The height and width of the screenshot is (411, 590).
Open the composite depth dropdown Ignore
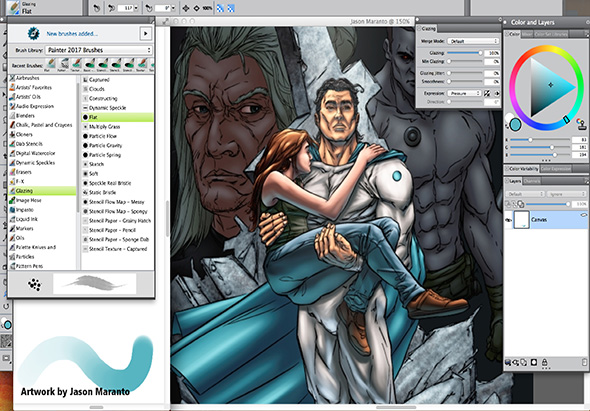pyautogui.click(x=566, y=194)
